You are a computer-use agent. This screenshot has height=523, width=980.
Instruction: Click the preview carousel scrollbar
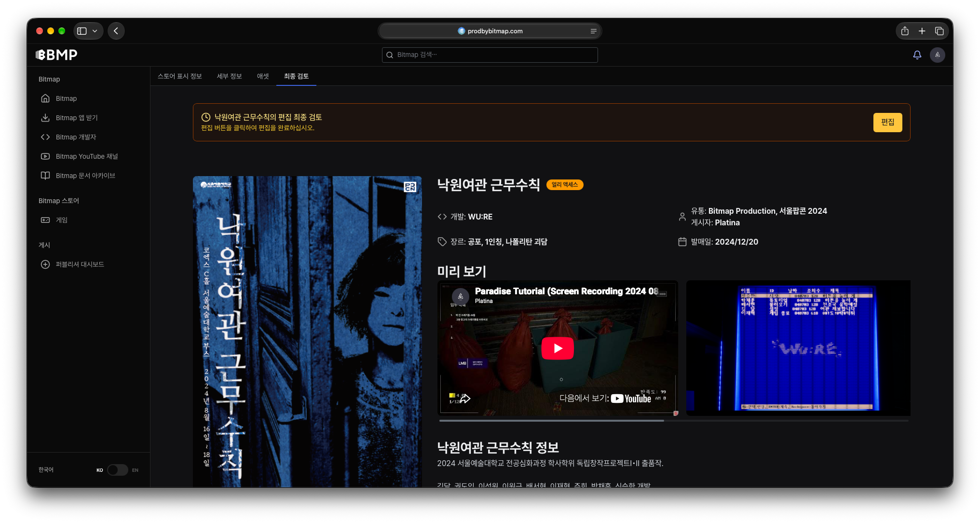point(551,421)
